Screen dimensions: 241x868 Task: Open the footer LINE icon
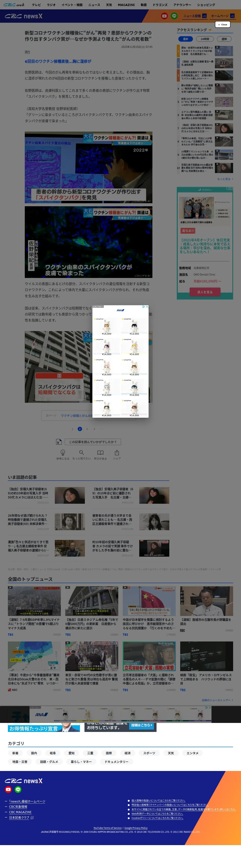[18, 790]
